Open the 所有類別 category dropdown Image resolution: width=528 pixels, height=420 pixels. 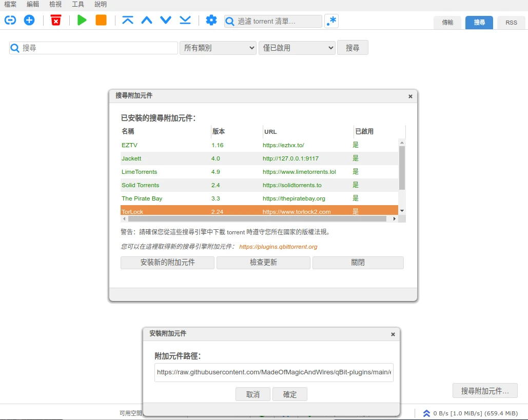click(218, 48)
